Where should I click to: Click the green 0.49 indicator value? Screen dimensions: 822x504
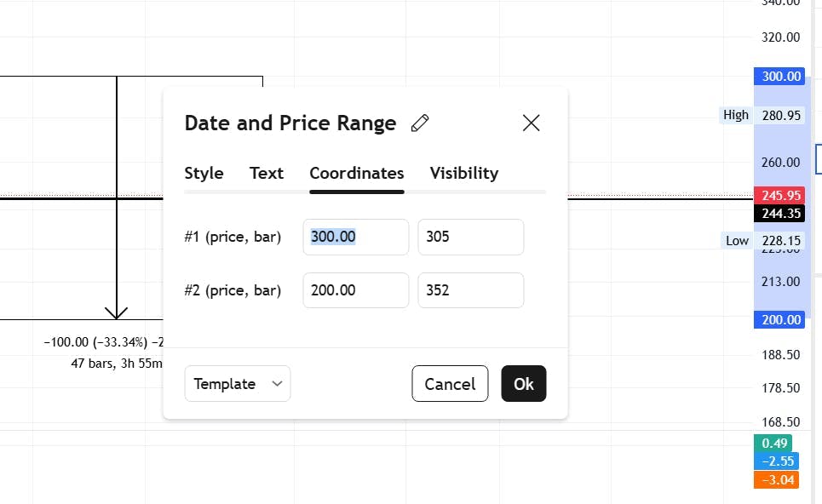coord(773,444)
